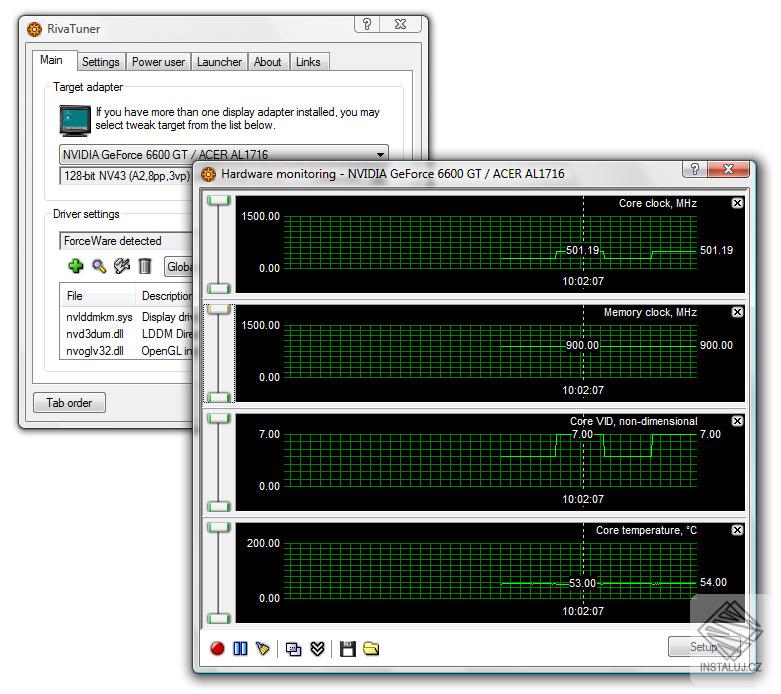Select the About tab
The width and height of the screenshot is (781, 694).
[x=267, y=62]
